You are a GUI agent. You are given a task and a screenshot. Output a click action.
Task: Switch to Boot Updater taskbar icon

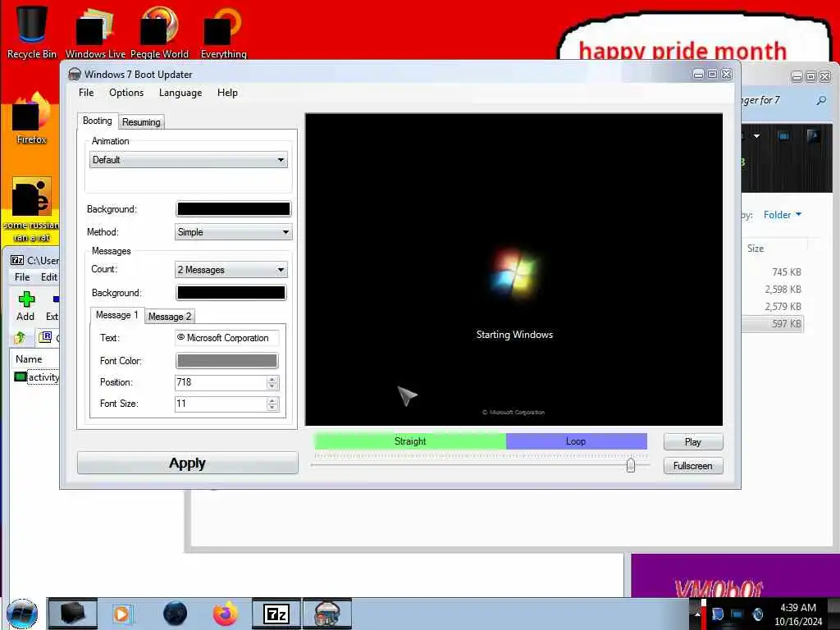point(327,614)
